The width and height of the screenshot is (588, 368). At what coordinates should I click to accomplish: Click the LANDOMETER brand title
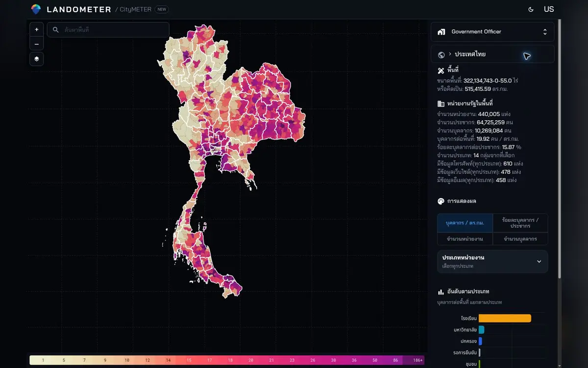pos(78,9)
